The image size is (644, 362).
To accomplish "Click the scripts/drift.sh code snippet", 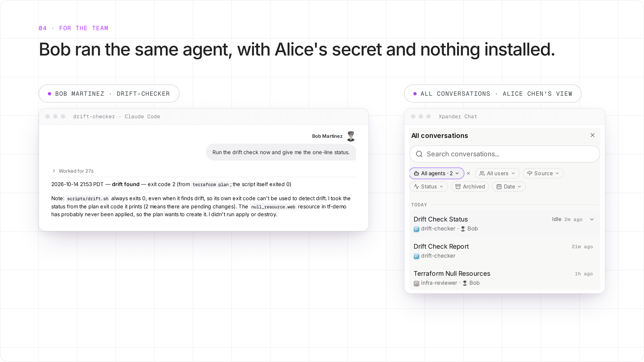I will click(88, 199).
